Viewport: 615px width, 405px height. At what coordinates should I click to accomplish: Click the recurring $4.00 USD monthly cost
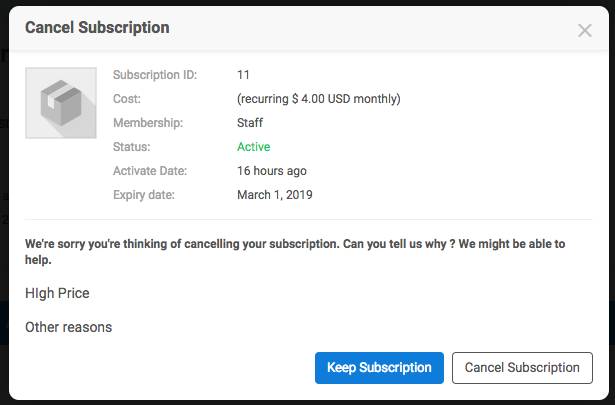click(319, 99)
